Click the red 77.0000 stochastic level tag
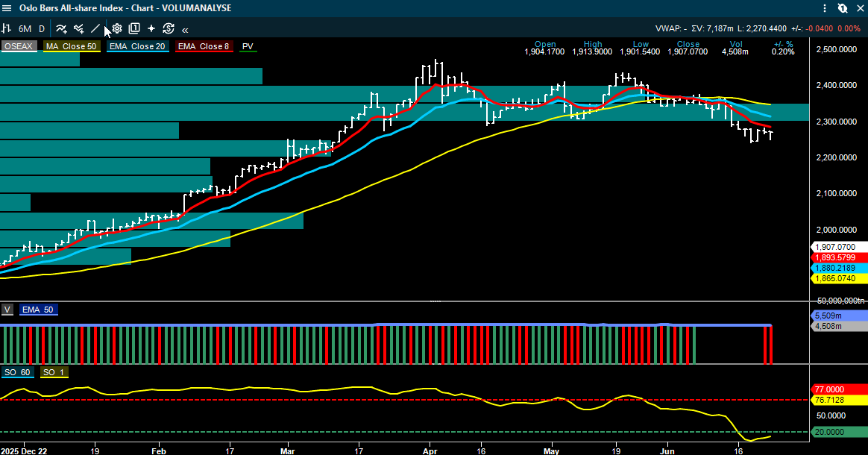 (839, 389)
